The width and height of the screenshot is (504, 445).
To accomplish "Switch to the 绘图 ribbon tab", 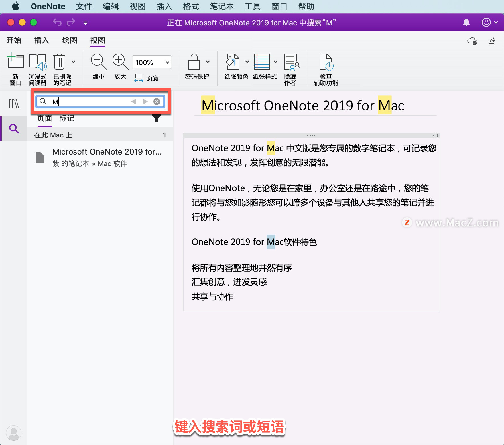I will [70, 40].
